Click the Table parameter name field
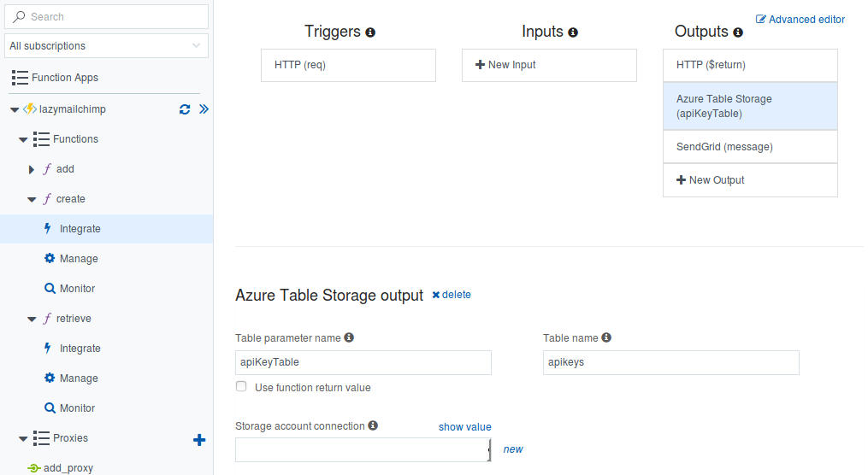 [363, 362]
